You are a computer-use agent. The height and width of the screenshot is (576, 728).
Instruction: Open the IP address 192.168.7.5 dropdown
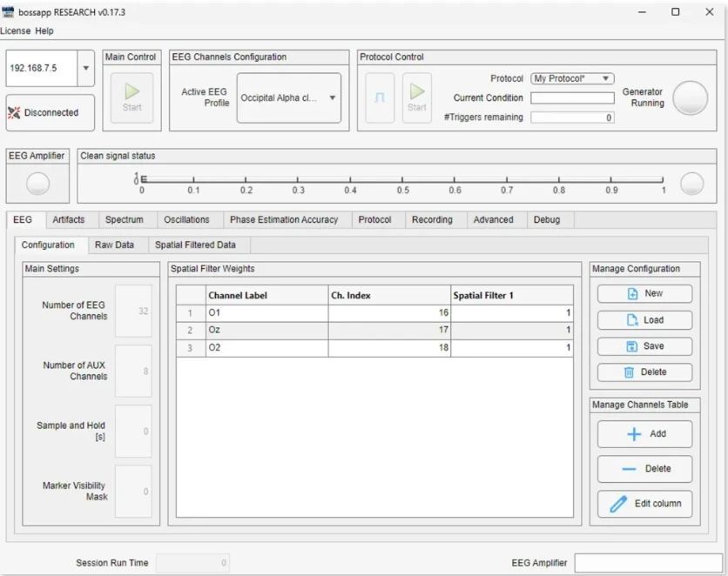[85, 68]
